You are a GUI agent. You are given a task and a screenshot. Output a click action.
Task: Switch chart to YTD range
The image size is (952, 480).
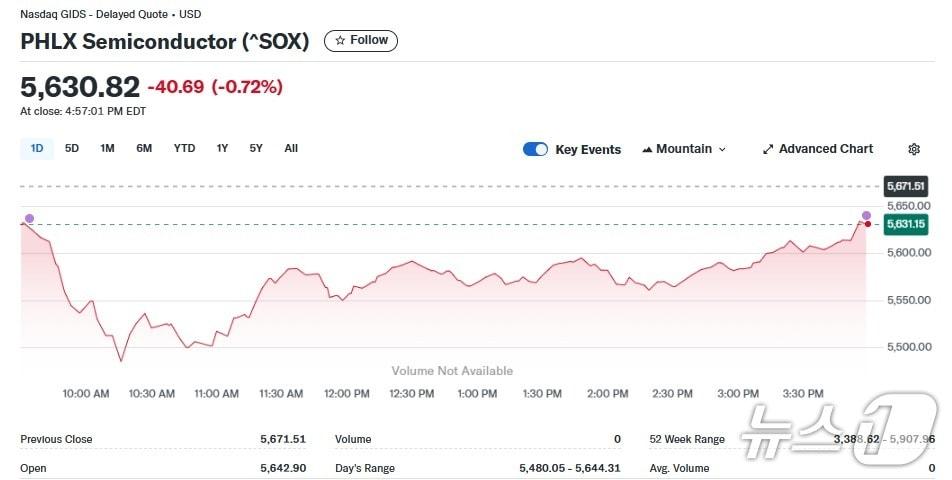pos(184,149)
